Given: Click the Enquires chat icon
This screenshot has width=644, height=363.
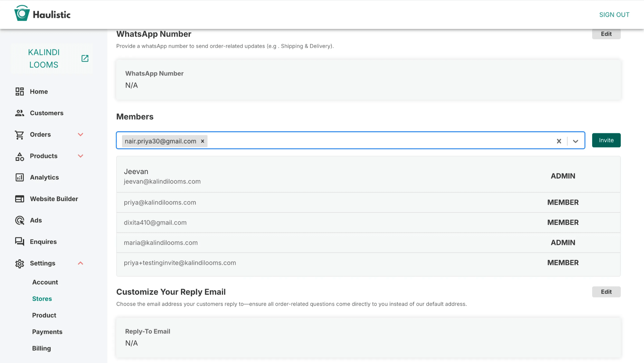Looking at the screenshot, I should click(20, 242).
